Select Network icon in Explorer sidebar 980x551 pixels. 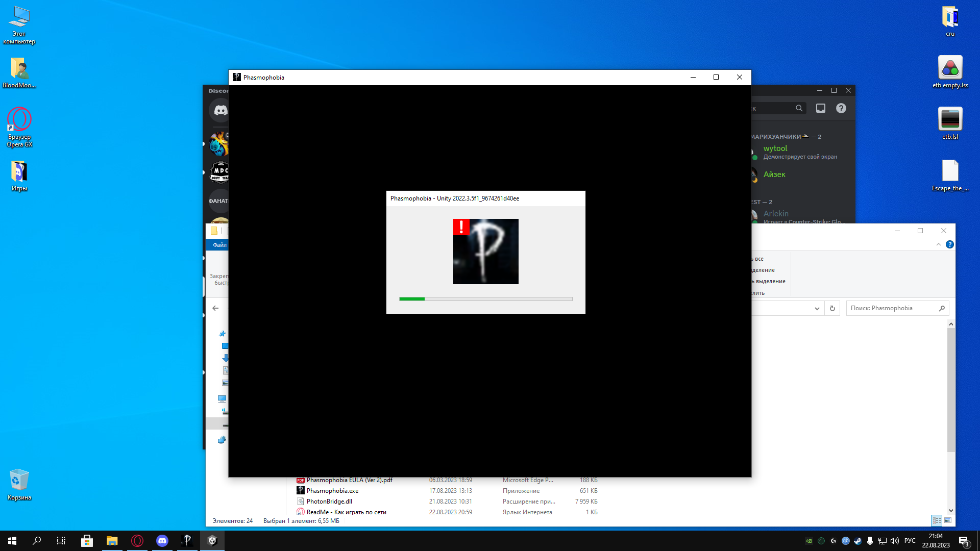(x=222, y=440)
